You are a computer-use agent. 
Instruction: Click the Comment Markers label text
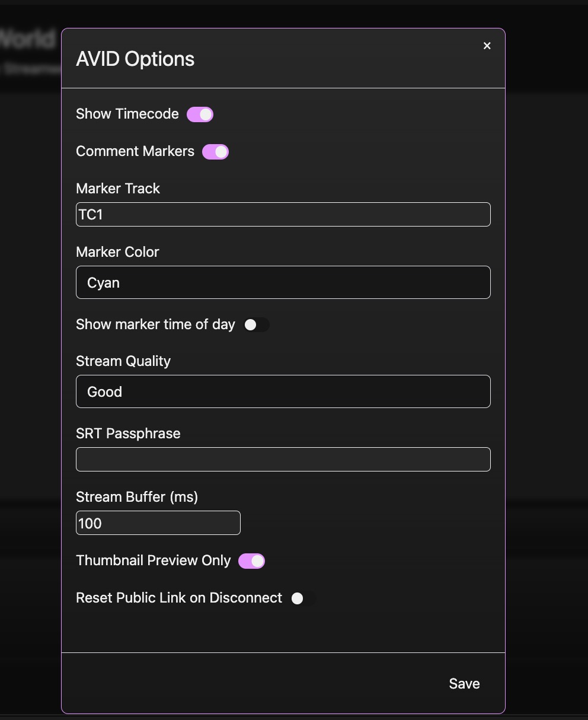click(135, 151)
